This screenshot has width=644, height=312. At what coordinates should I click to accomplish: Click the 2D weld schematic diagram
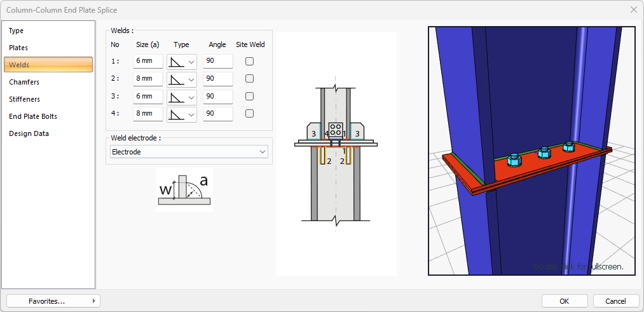point(336,154)
